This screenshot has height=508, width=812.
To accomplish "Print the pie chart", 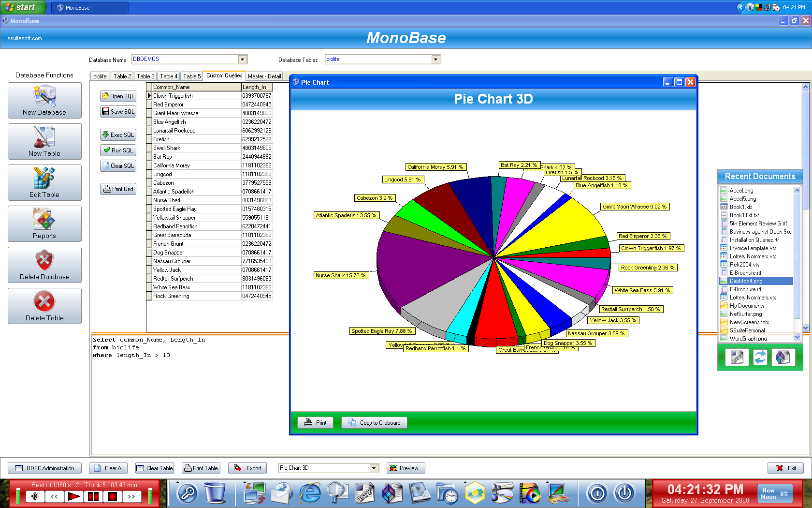I will pos(315,423).
